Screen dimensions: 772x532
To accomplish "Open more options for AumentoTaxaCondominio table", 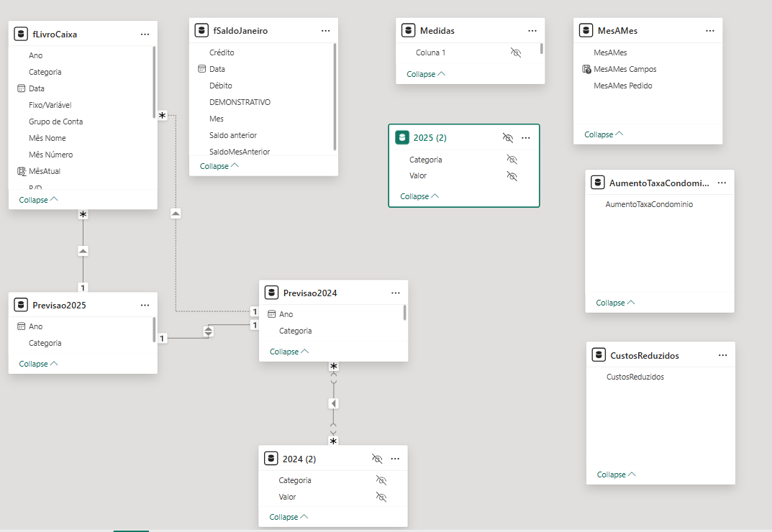I will pyautogui.click(x=722, y=183).
